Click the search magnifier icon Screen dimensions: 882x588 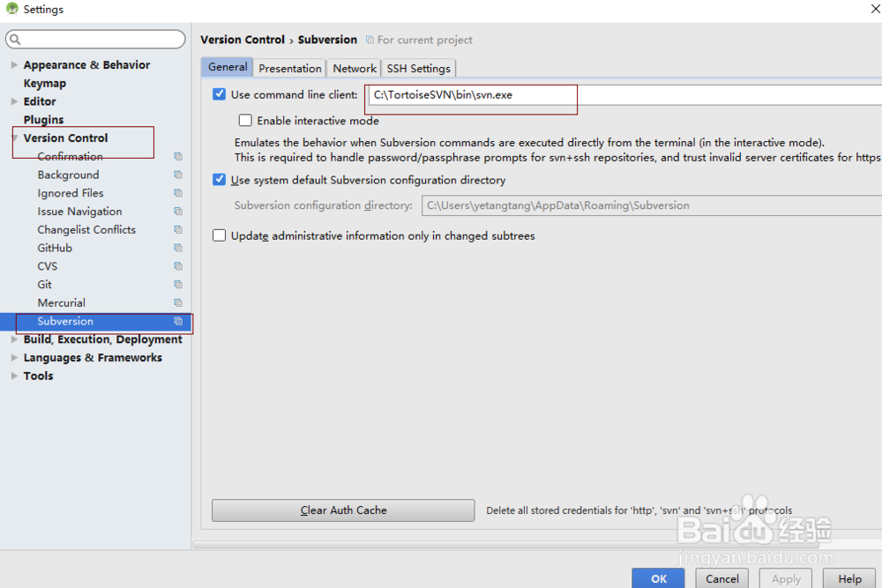click(x=15, y=39)
